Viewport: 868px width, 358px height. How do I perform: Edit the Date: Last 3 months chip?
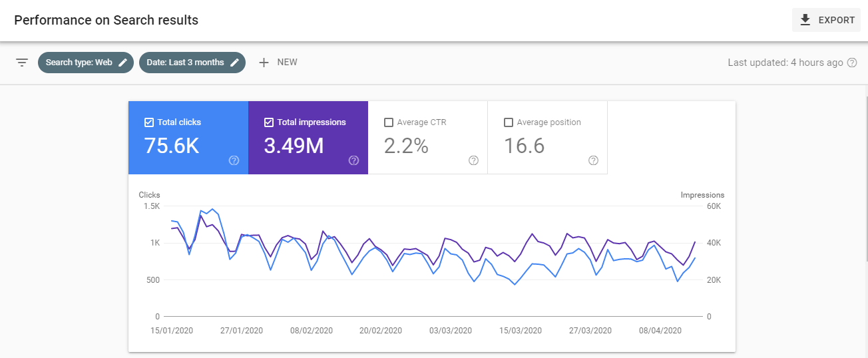[x=192, y=63]
